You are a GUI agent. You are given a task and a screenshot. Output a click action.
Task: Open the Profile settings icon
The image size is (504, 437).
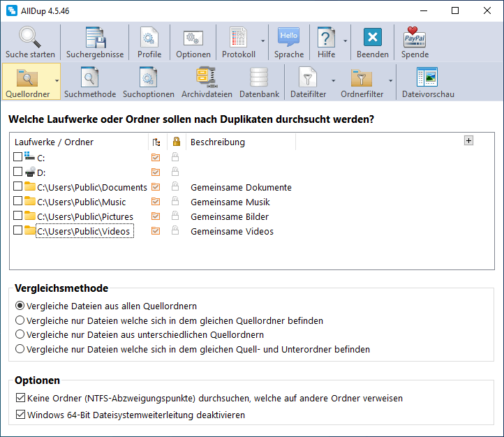[149, 38]
